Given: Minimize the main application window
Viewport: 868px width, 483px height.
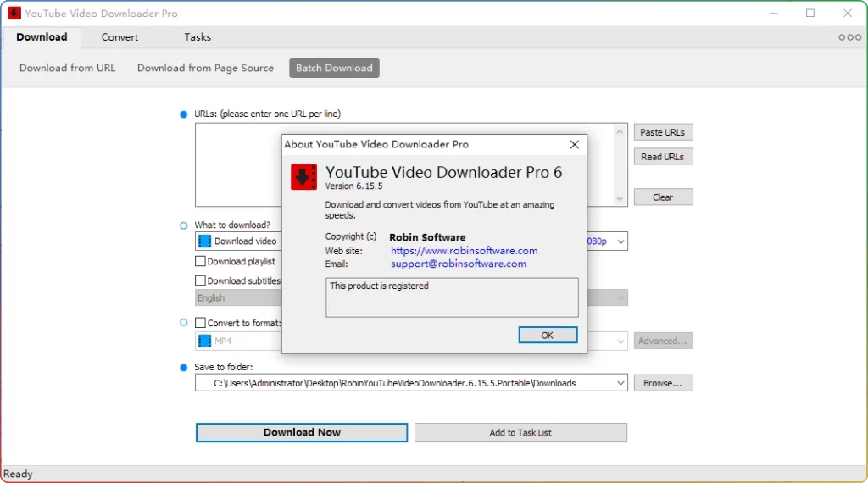Looking at the screenshot, I should click(774, 14).
